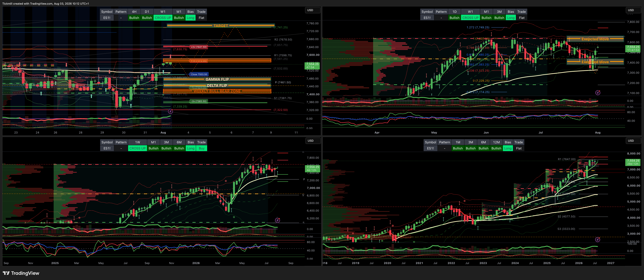
Task: Click the Close 7503.50 price label
Action: (199, 74)
